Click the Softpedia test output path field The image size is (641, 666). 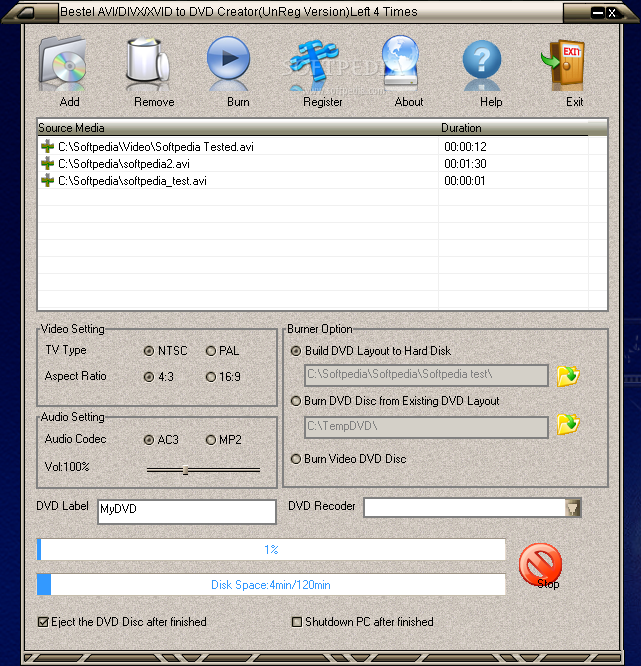click(426, 375)
